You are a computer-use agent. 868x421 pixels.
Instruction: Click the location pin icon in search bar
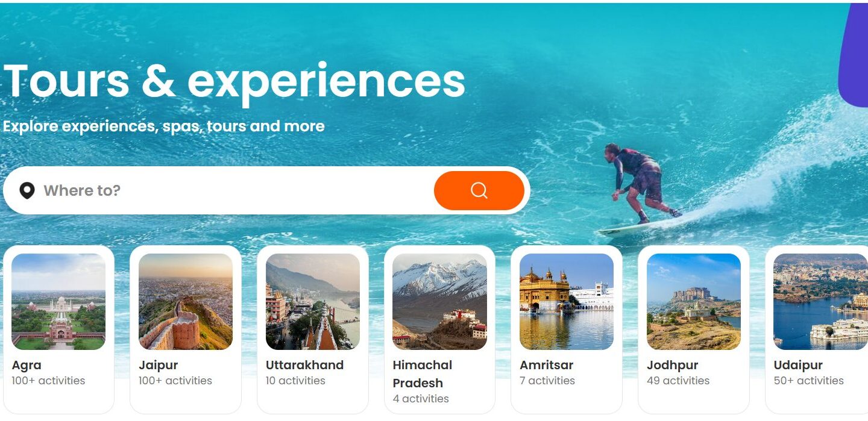[x=27, y=191]
